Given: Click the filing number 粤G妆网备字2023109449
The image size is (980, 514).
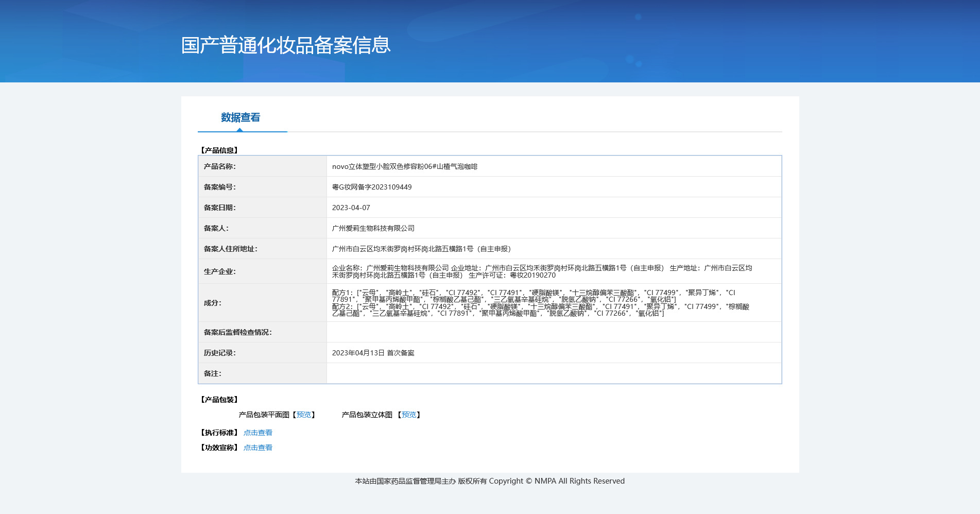Looking at the screenshot, I should pos(372,187).
